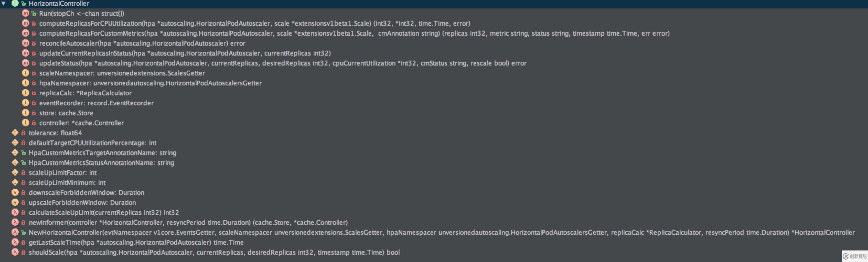The width and height of the screenshot is (868, 262).
Task: Click the method icon next to Run(stopCh
Action: 26,13
